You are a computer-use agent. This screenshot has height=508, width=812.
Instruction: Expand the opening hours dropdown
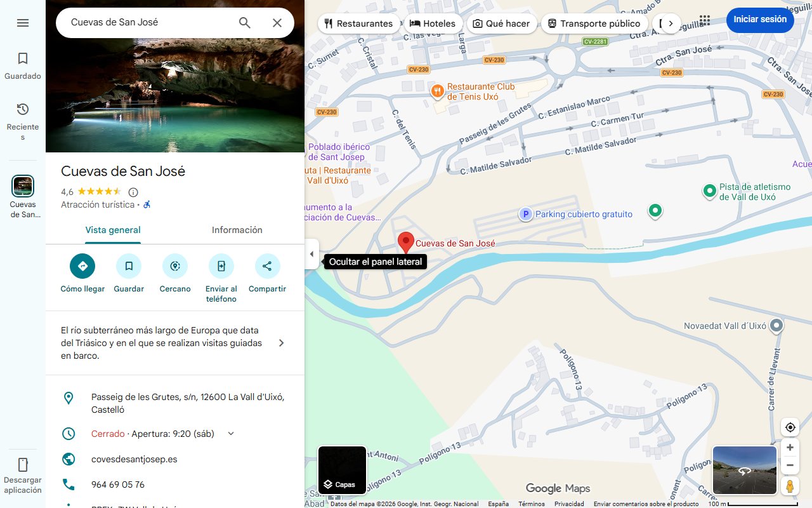(x=231, y=434)
